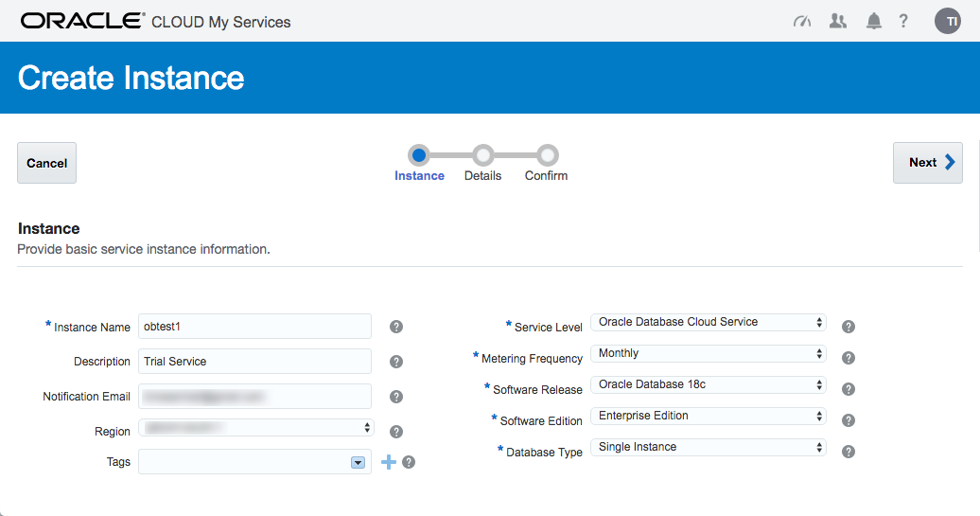Open Software Edition Enterprise Edition dropdown
Image resolution: width=980 pixels, height=516 pixels.
click(x=709, y=416)
